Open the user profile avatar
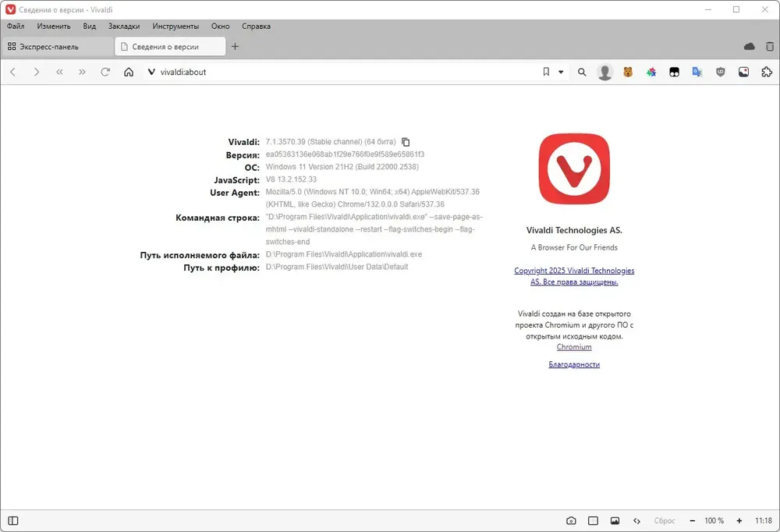780x532 pixels. (604, 73)
